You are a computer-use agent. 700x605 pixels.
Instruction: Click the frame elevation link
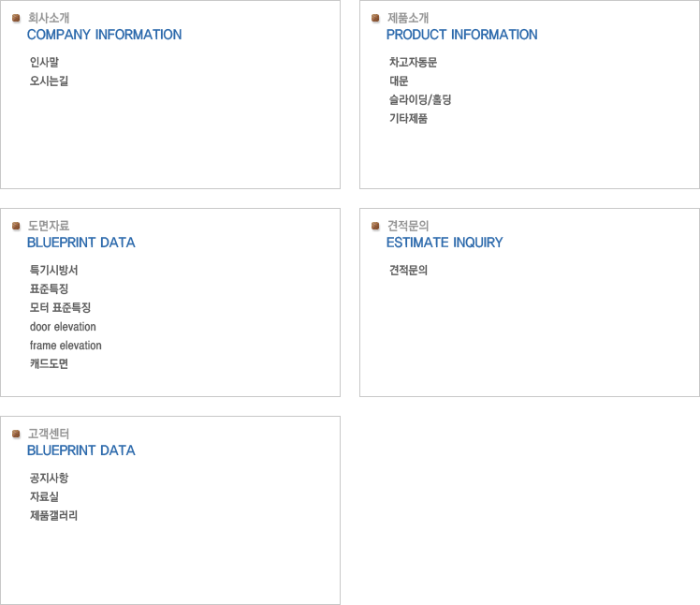[x=66, y=346]
